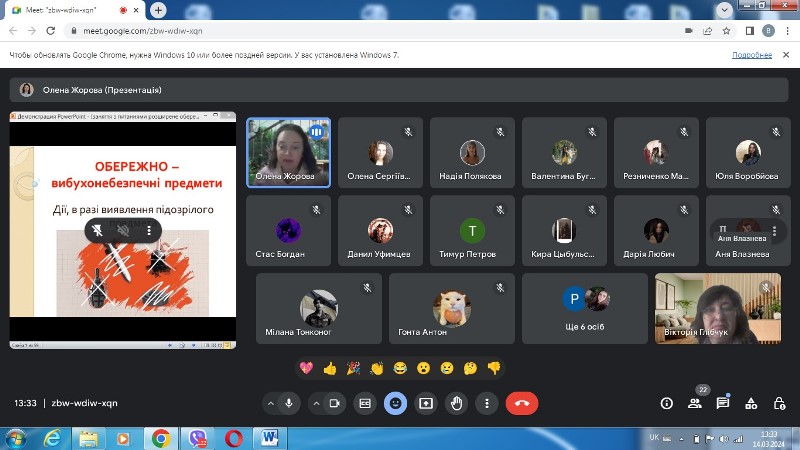Show participants list people icon
Viewport: 800px width, 450px height.
click(x=694, y=403)
